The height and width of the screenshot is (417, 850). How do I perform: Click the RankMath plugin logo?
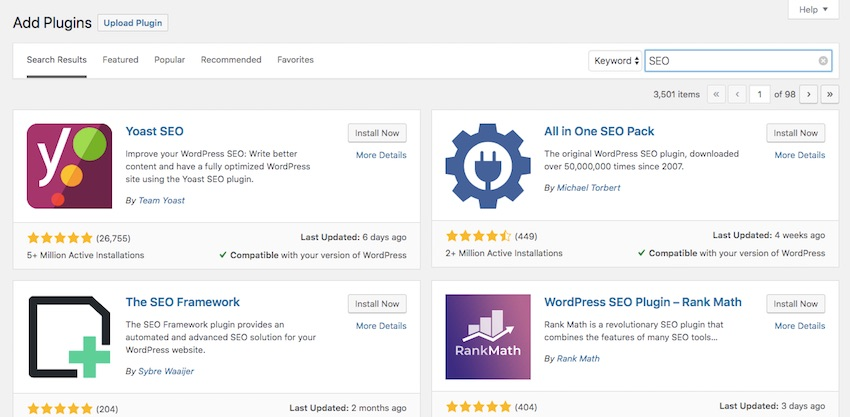click(488, 337)
